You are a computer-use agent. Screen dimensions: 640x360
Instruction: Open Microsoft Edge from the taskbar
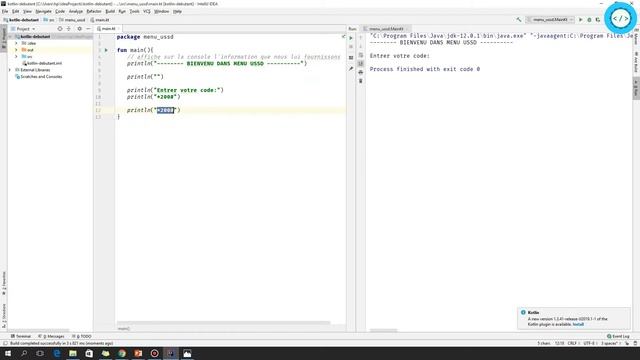57,353
